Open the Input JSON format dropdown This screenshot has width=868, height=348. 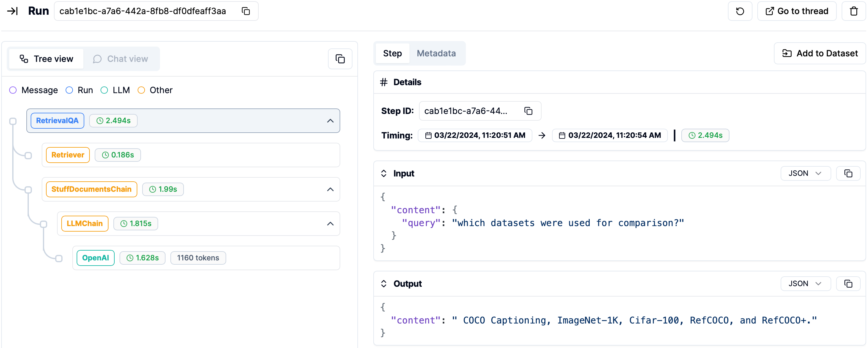click(x=805, y=173)
